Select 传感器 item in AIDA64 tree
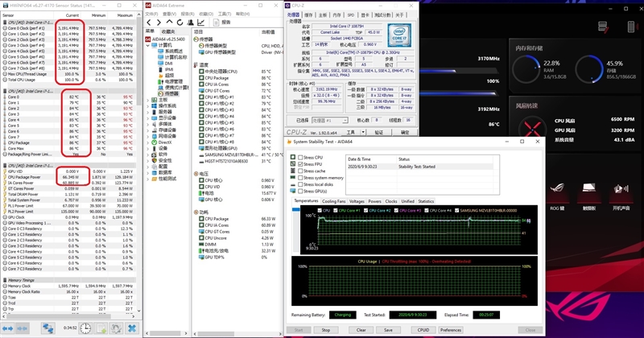 (x=172, y=93)
